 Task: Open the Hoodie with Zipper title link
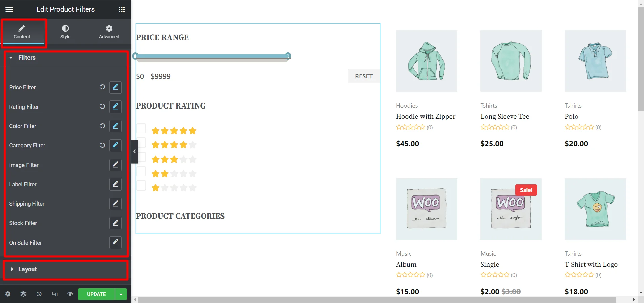click(x=426, y=116)
